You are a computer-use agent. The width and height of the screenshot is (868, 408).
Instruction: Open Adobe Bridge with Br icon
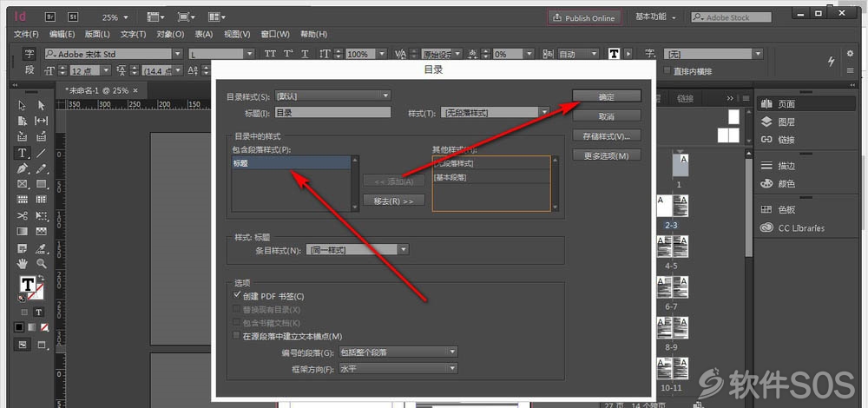(49, 17)
